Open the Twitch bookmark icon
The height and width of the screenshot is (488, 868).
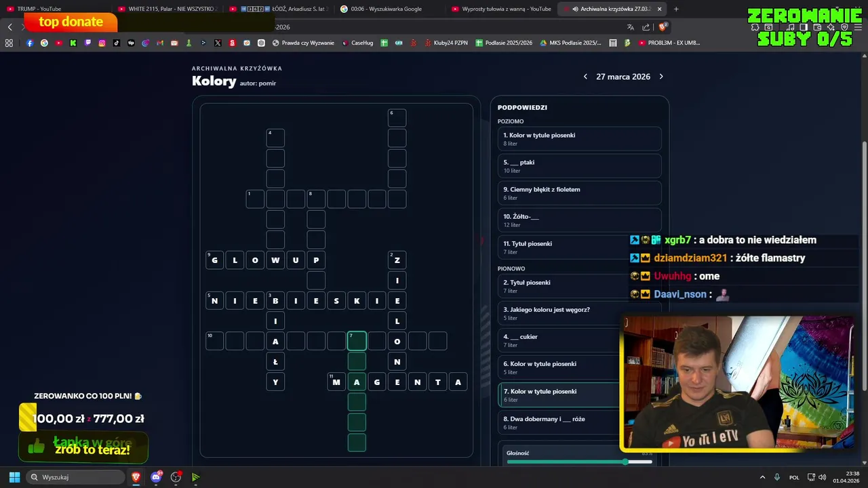[x=87, y=43]
